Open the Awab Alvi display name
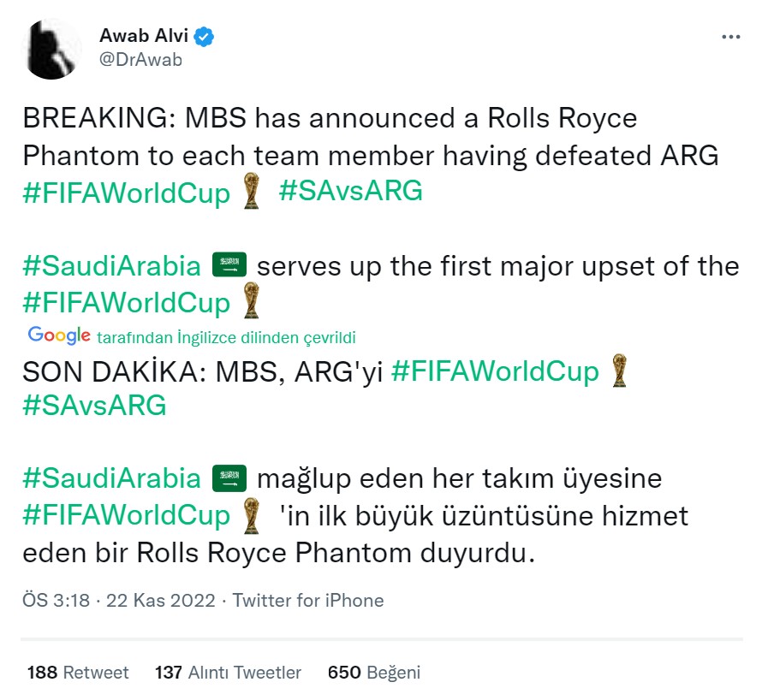The image size is (762, 700). 143,37
